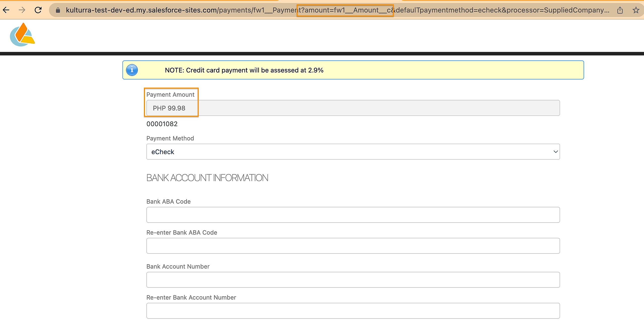Click the 00001082 reference number
Viewport: 644px width, 323px height.
(162, 124)
